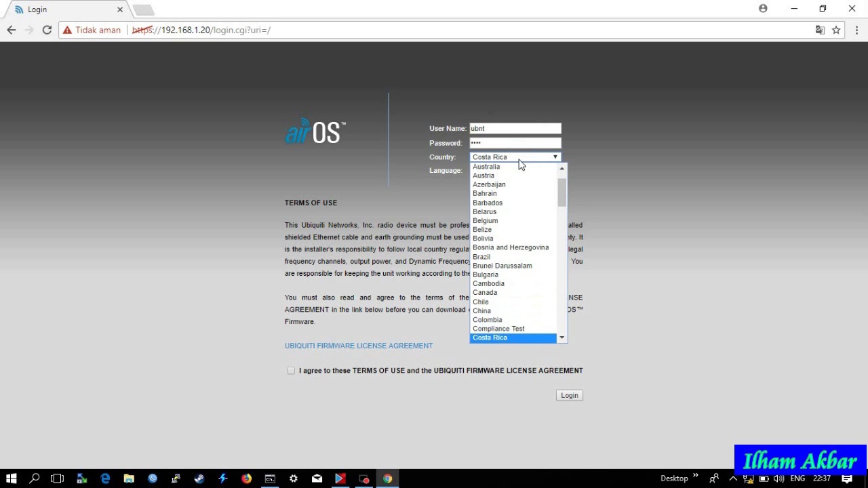Viewport: 868px width, 488px height.
Task: Open Firefox from the taskbar
Action: click(x=246, y=479)
